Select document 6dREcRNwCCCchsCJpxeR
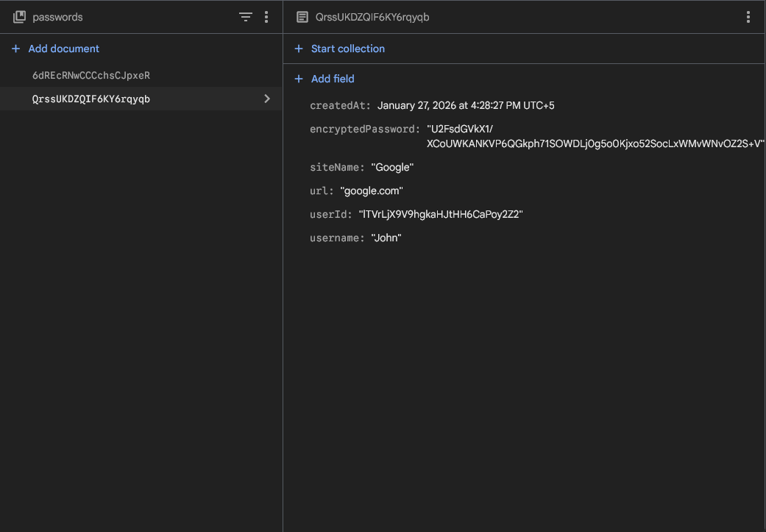Viewport: 766px width, 532px height. tap(91, 75)
